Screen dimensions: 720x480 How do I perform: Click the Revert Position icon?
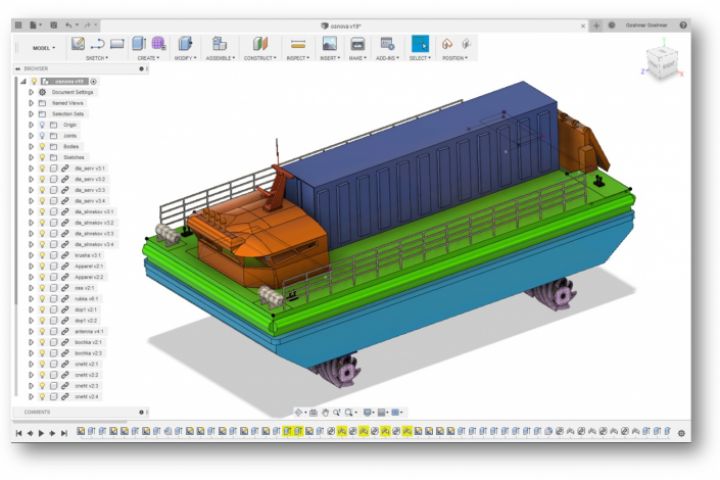click(466, 44)
